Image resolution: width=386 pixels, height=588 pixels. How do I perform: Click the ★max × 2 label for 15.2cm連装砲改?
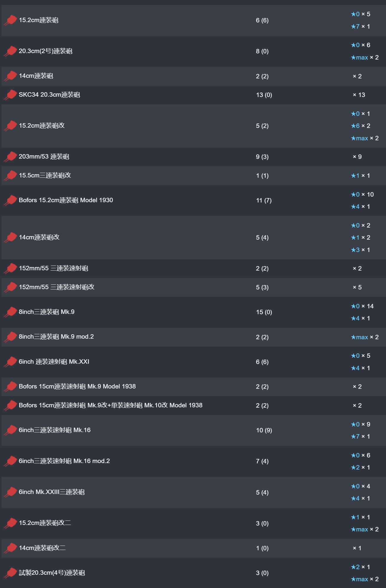pyautogui.click(x=365, y=138)
